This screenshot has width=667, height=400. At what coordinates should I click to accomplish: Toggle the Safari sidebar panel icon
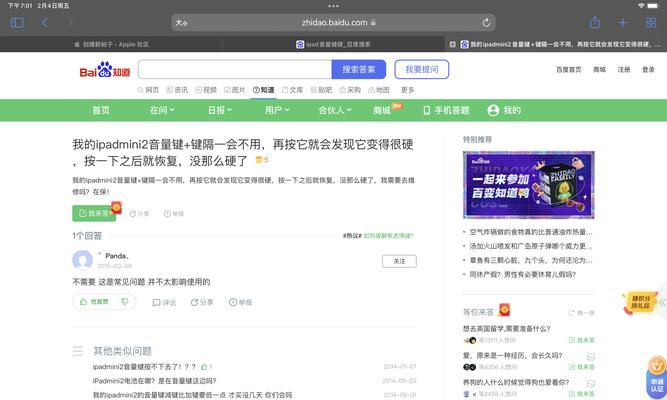point(17,23)
